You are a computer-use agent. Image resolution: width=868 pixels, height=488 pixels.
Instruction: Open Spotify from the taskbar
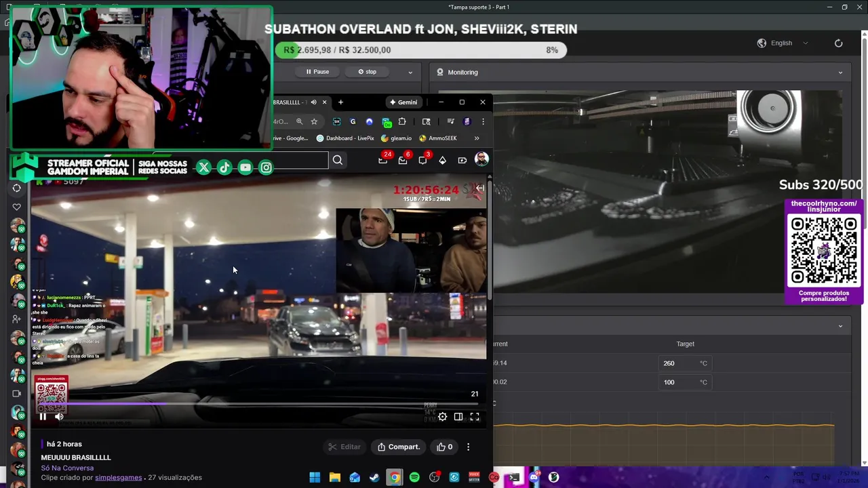coord(414,477)
